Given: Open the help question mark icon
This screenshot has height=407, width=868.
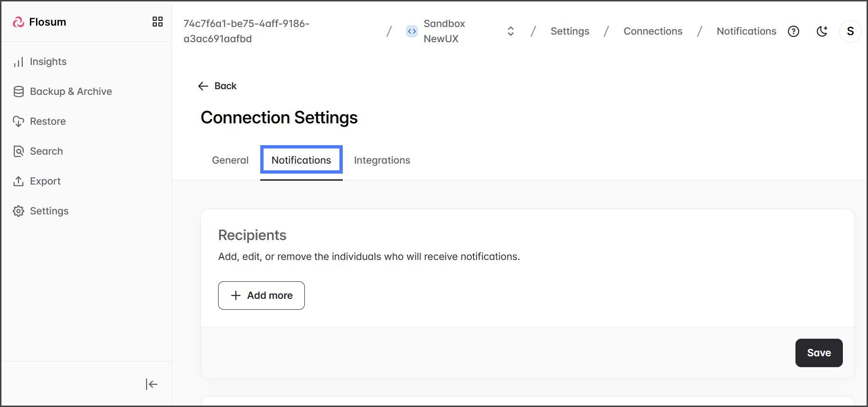Looking at the screenshot, I should 793,31.
